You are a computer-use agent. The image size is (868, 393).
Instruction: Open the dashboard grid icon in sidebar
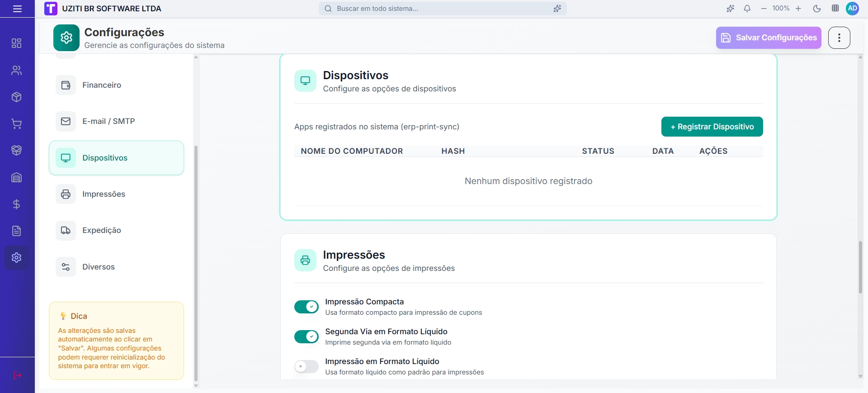[x=17, y=43]
